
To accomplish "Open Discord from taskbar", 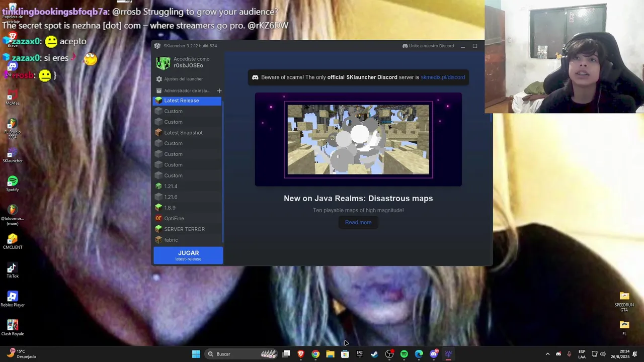I will coord(434,354).
